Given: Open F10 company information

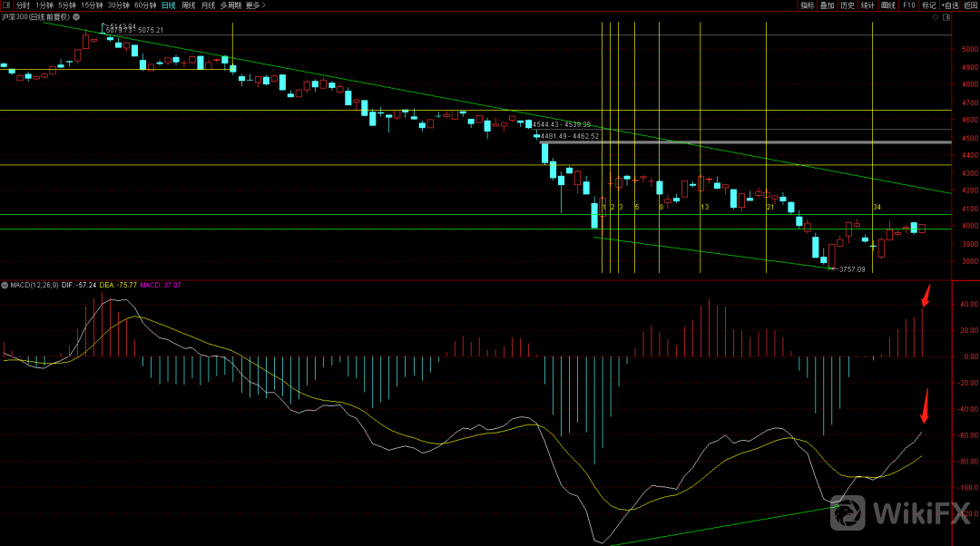Looking at the screenshot, I should click(908, 5).
